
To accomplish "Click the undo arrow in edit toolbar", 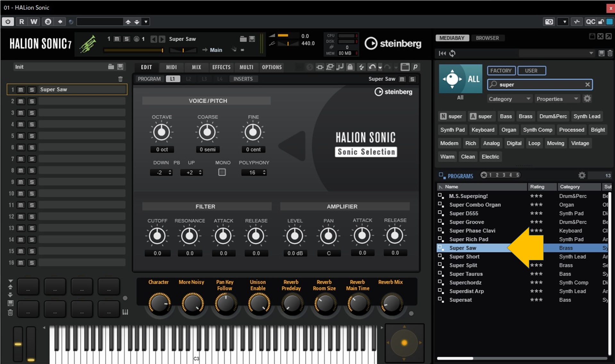I will (x=372, y=67).
